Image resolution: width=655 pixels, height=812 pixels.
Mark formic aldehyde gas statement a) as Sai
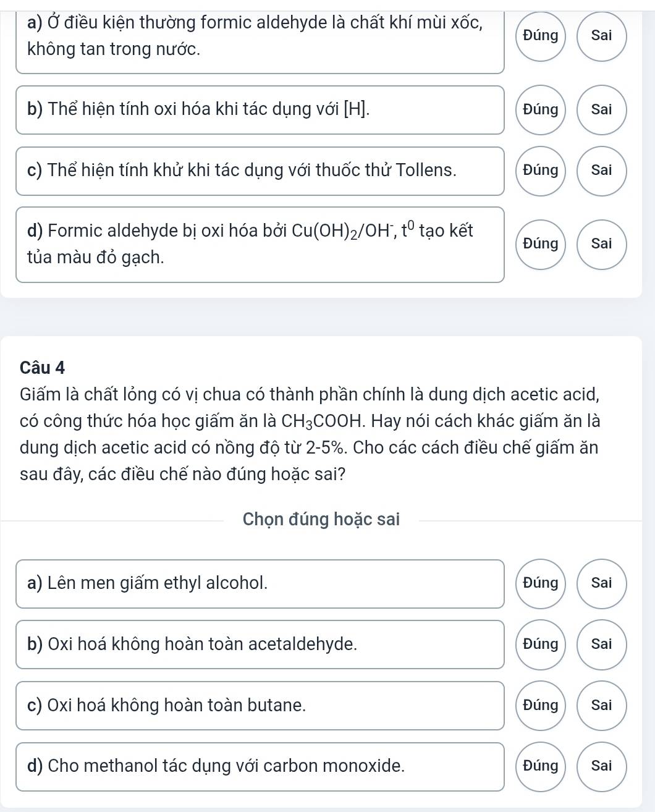tap(601, 36)
